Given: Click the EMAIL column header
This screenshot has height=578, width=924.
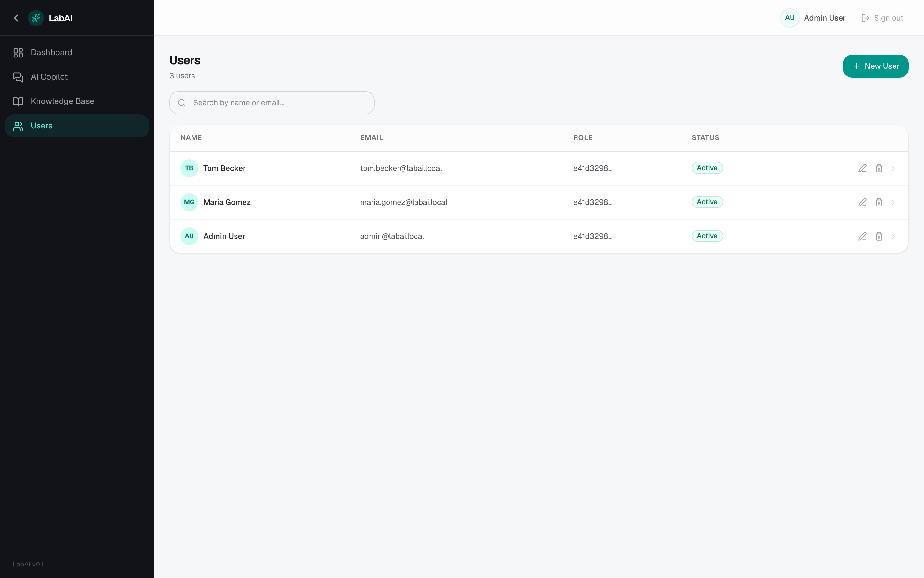Looking at the screenshot, I should [x=371, y=138].
